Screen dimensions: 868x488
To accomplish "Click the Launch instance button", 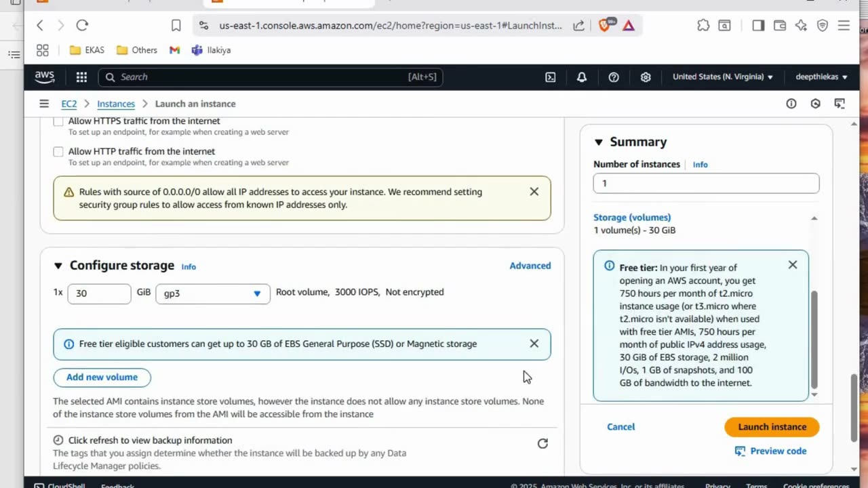I will 772,427.
